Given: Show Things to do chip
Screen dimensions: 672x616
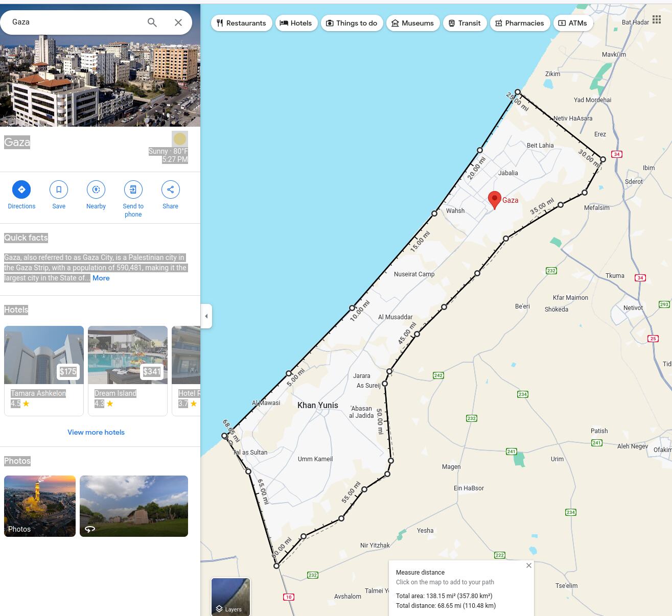Looking at the screenshot, I should (352, 23).
